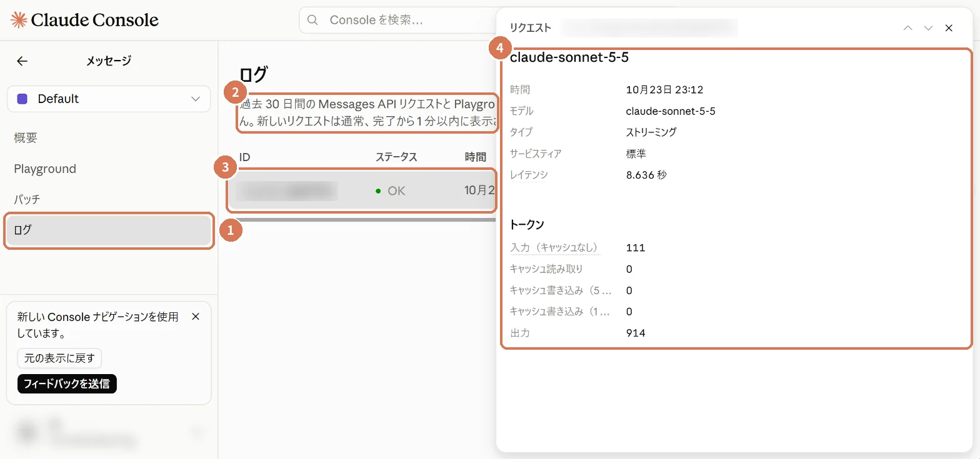The height and width of the screenshot is (459, 980).
Task: Click the メッセージ sidebar title
Action: pyautogui.click(x=109, y=61)
